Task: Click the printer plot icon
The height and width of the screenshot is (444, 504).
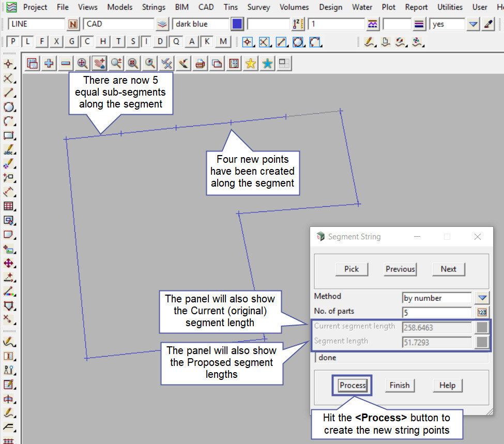Action: pos(200,64)
